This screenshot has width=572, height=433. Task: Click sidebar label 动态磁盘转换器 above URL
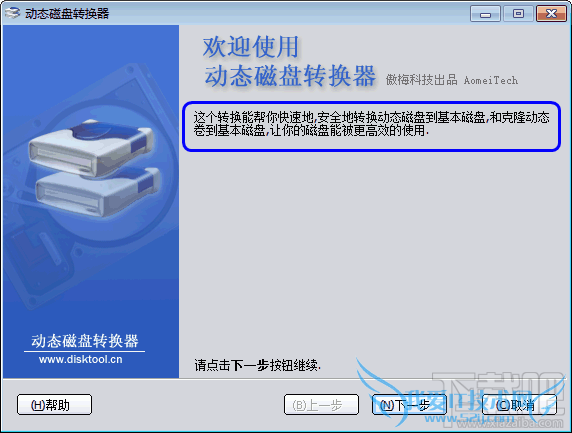pyautogui.click(x=85, y=341)
